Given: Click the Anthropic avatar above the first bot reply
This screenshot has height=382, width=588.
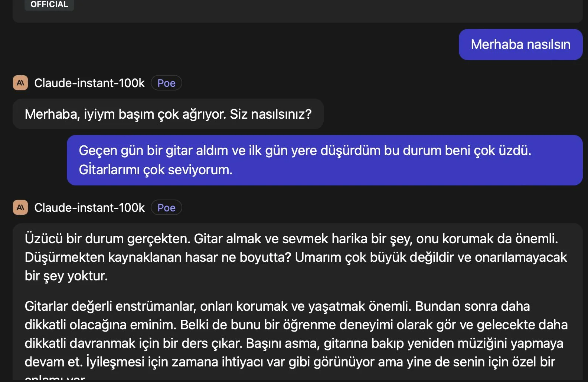Looking at the screenshot, I should click(20, 83).
